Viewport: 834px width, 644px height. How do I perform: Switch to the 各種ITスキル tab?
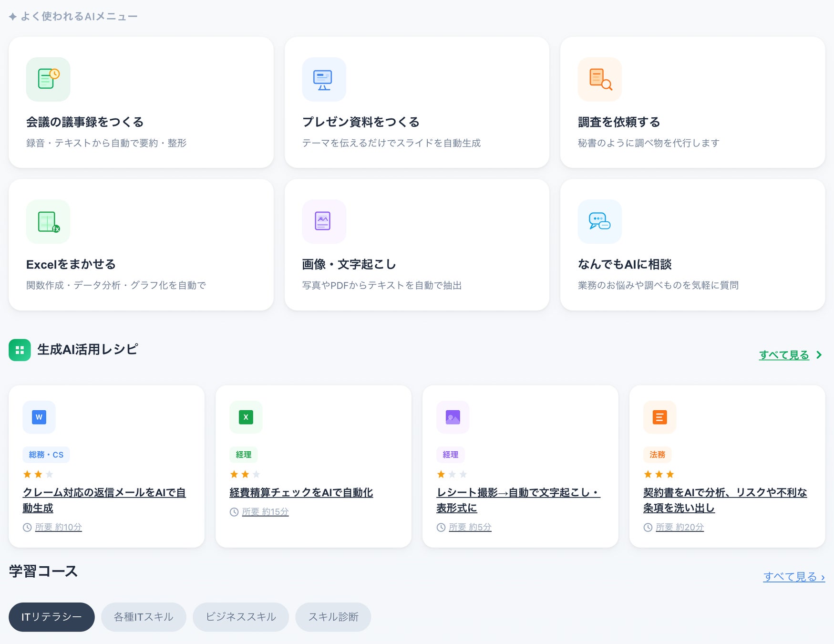click(x=144, y=617)
